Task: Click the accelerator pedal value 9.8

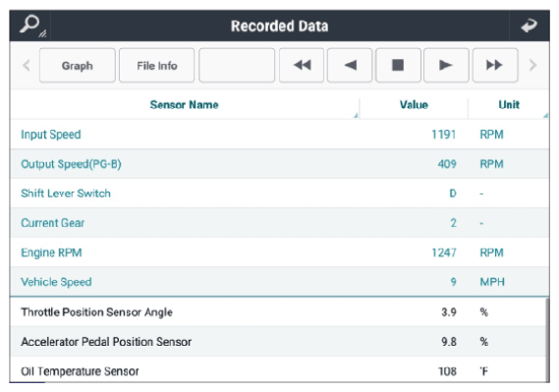Action: click(449, 342)
